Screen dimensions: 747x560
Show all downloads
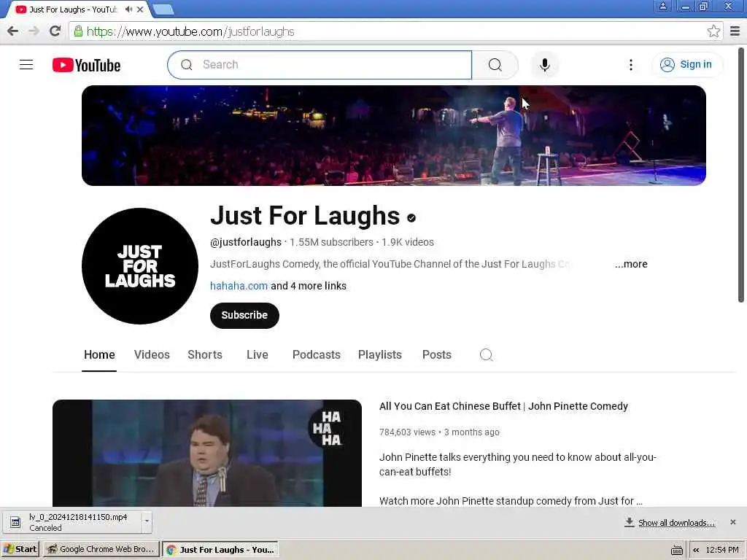[670, 522]
